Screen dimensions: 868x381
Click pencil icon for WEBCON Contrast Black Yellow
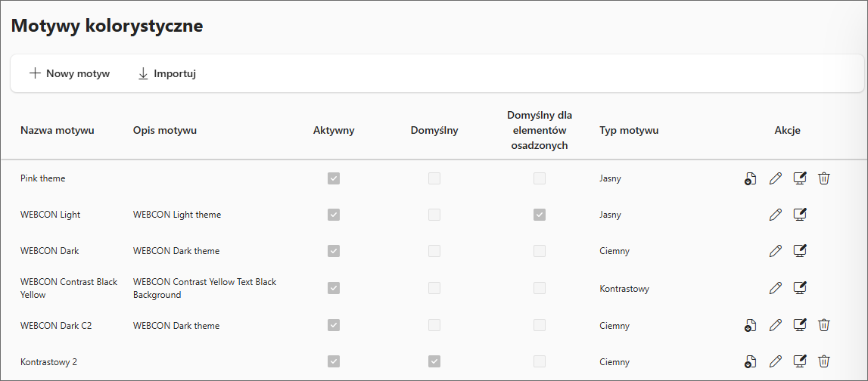coord(775,288)
